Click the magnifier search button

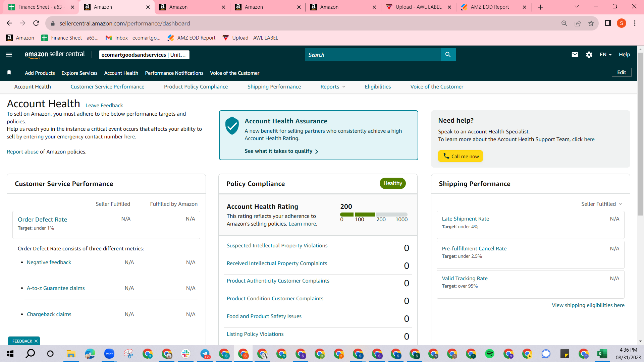coord(448,55)
